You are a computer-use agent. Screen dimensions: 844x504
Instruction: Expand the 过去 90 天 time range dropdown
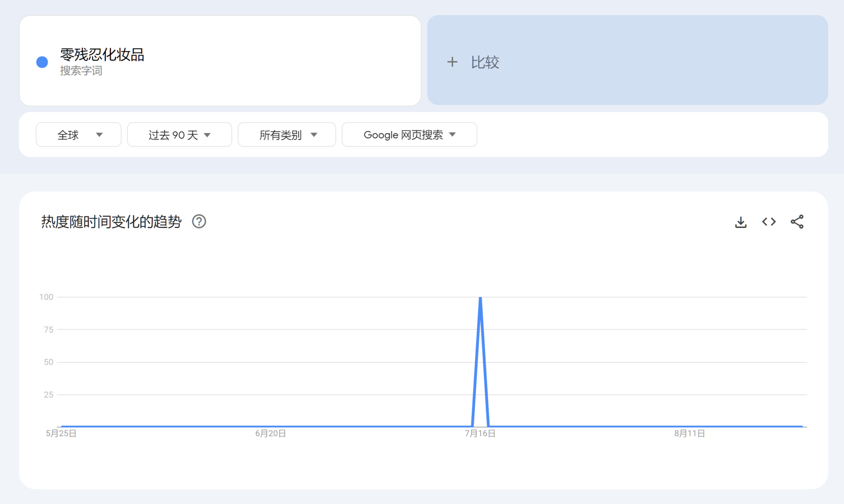pyautogui.click(x=179, y=135)
